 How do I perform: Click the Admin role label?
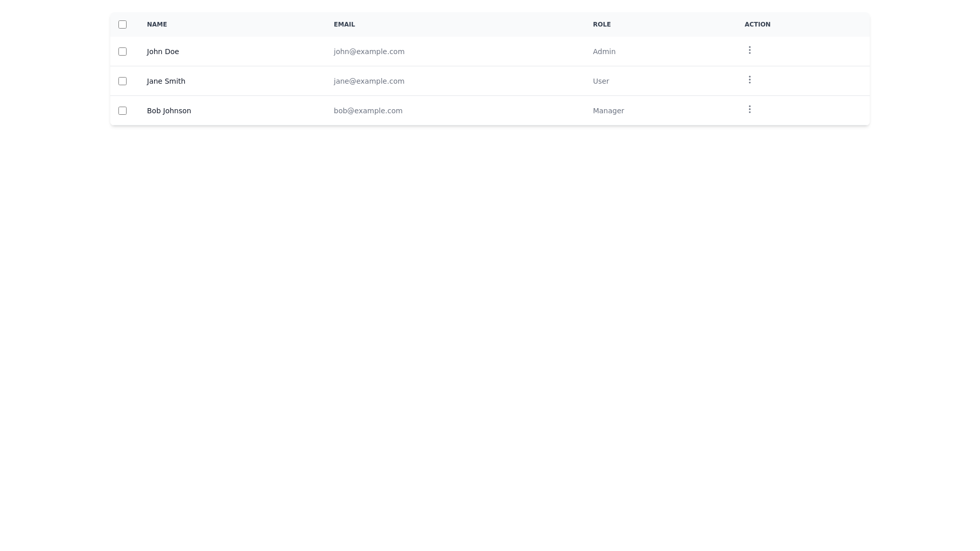pos(604,52)
